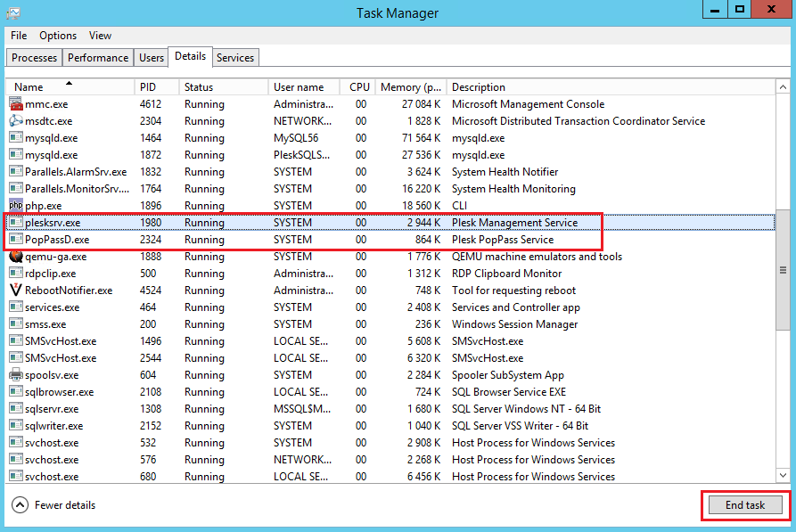Select the spoolsv.exe printer icon
The height and width of the screenshot is (532, 796).
coord(16,375)
